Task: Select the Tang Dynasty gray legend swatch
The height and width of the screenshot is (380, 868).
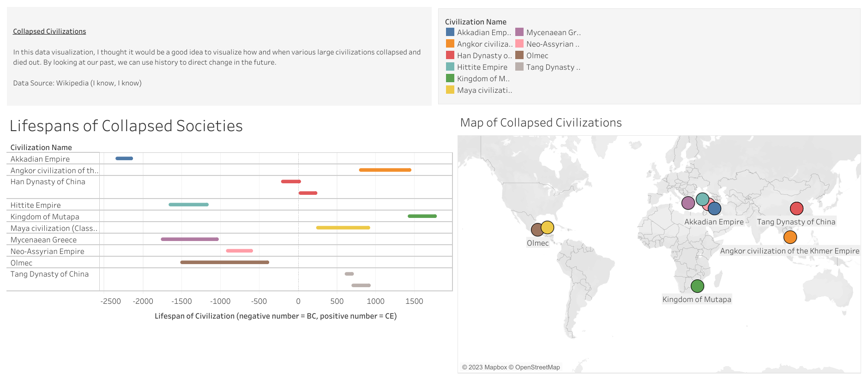Action: 519,67
